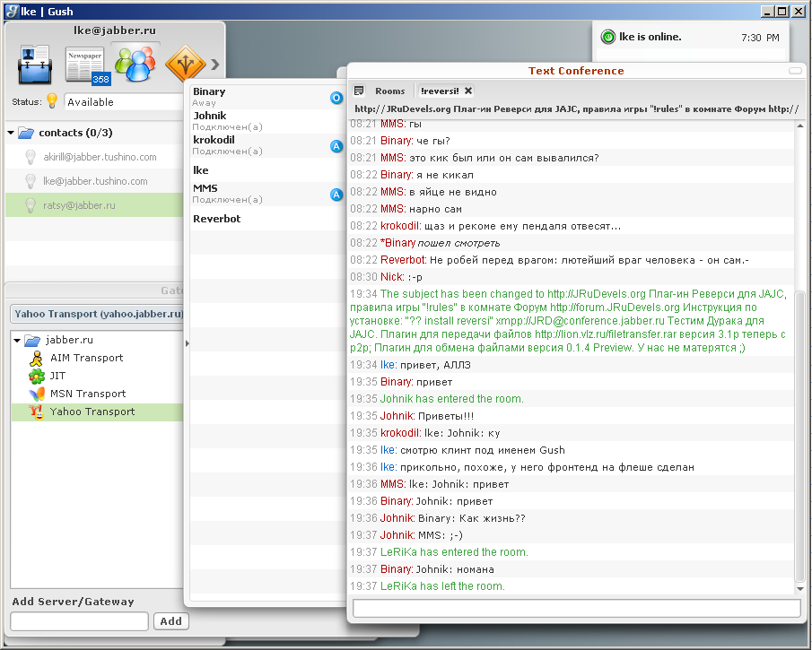Click the green online status icon
Screen dimensions: 812x650
point(608,38)
